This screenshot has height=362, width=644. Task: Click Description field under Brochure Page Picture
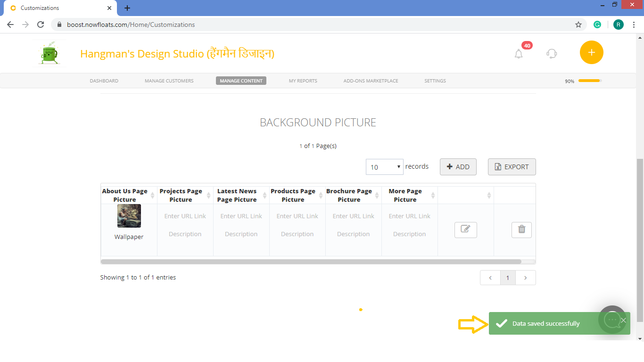click(354, 234)
